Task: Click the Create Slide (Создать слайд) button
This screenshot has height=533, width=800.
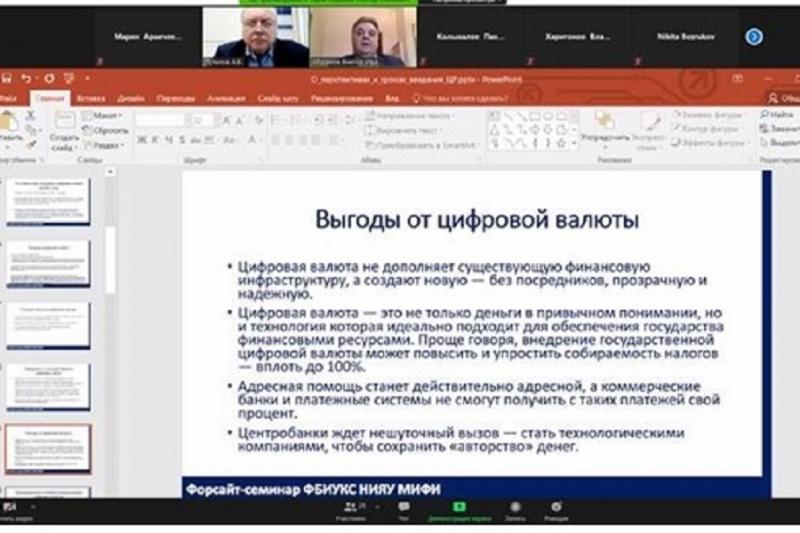Action: tap(64, 132)
